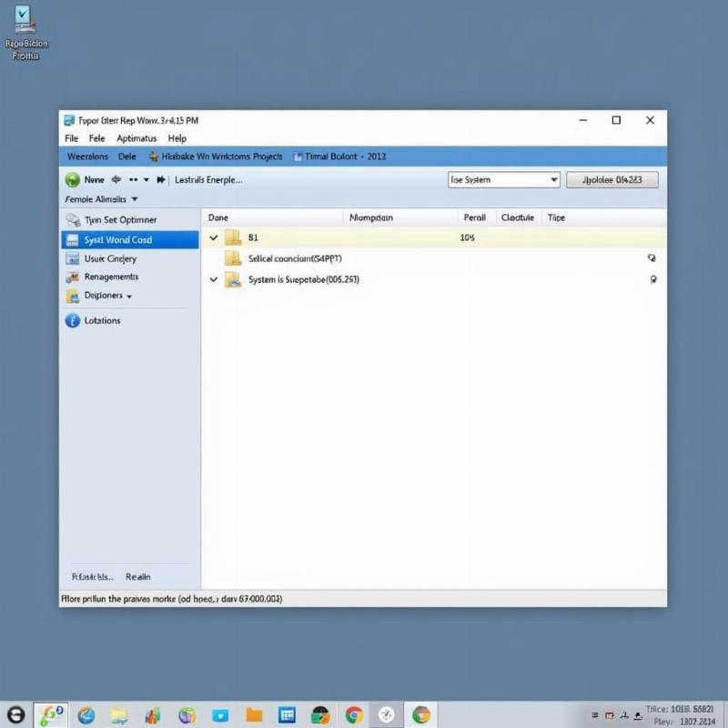728x728 pixels.
Task: Collapse the System is Suepetabe row
Action: [214, 279]
